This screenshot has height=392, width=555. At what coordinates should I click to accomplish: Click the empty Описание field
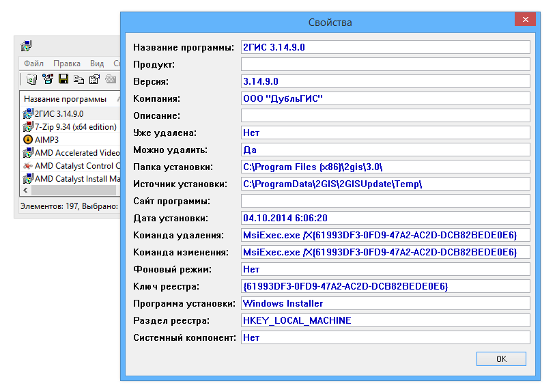point(386,115)
